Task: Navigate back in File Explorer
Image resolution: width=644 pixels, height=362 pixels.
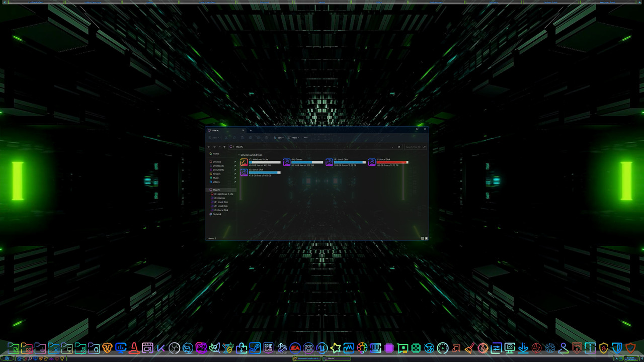Action: coord(208,147)
